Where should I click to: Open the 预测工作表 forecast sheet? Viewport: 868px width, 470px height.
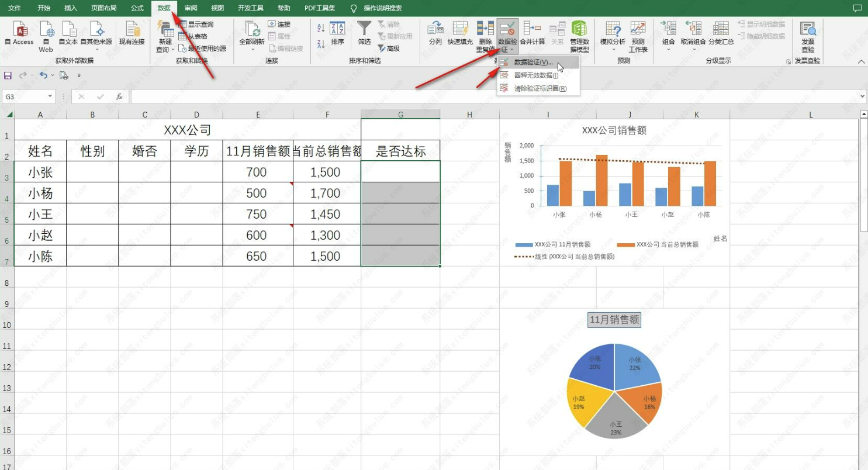(x=638, y=35)
